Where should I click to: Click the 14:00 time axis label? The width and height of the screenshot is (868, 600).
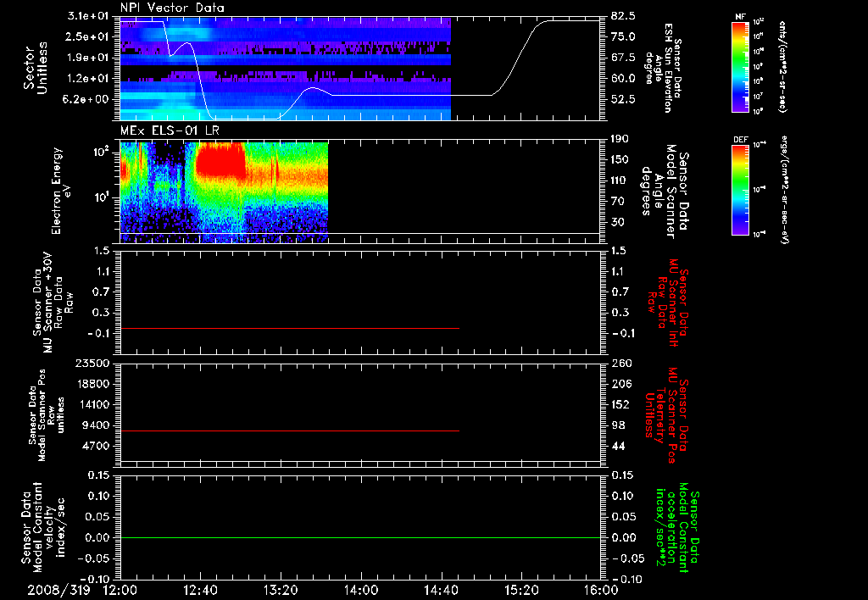tap(361, 590)
